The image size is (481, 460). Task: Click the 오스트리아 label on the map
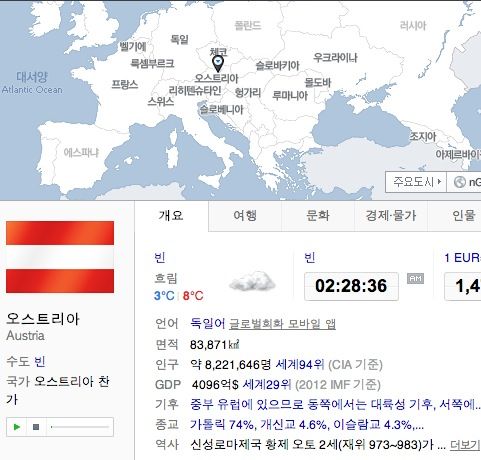click(x=216, y=79)
